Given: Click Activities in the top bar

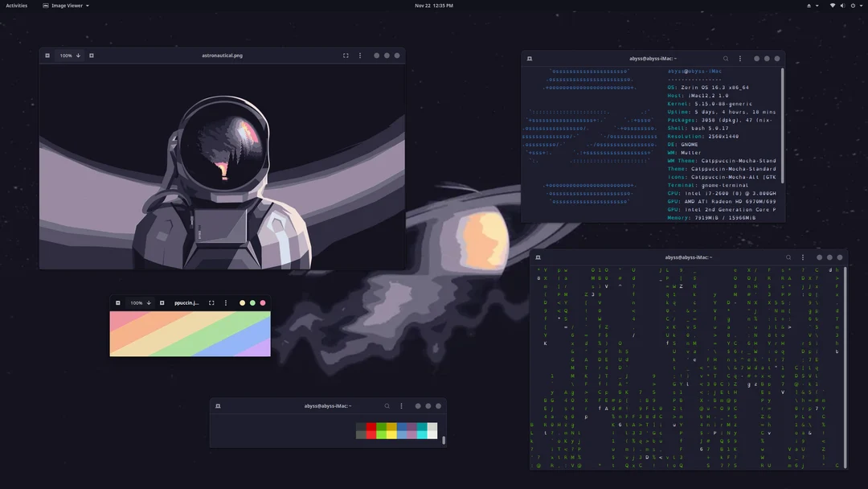Looking at the screenshot, I should 16,6.
